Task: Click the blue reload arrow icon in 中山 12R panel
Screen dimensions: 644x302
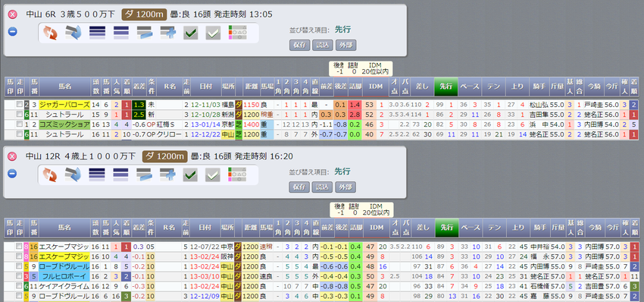Action: click(x=73, y=175)
